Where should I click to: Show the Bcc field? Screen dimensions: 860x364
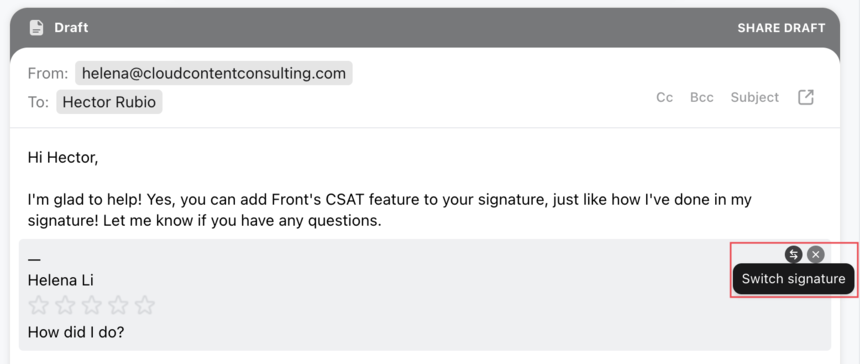[x=701, y=98]
